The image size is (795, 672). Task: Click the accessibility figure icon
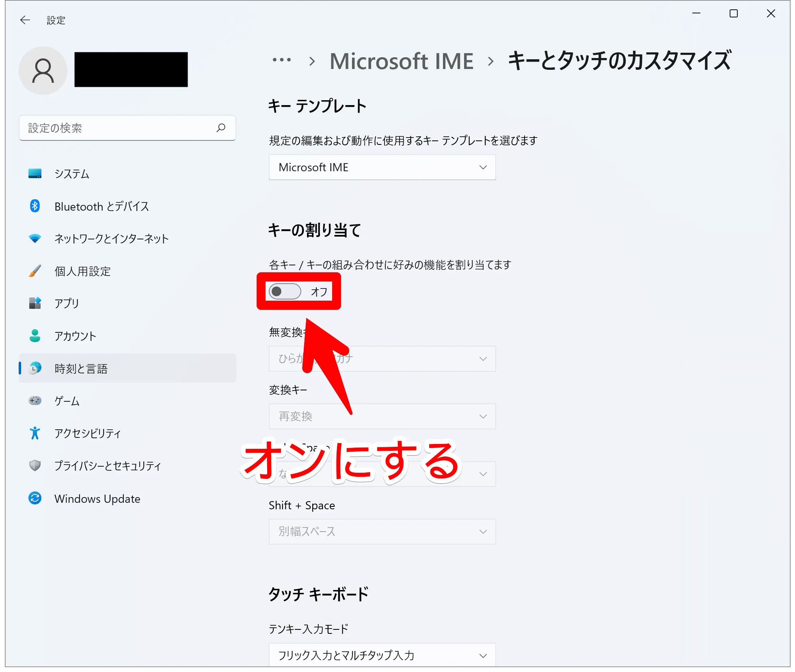coord(35,433)
